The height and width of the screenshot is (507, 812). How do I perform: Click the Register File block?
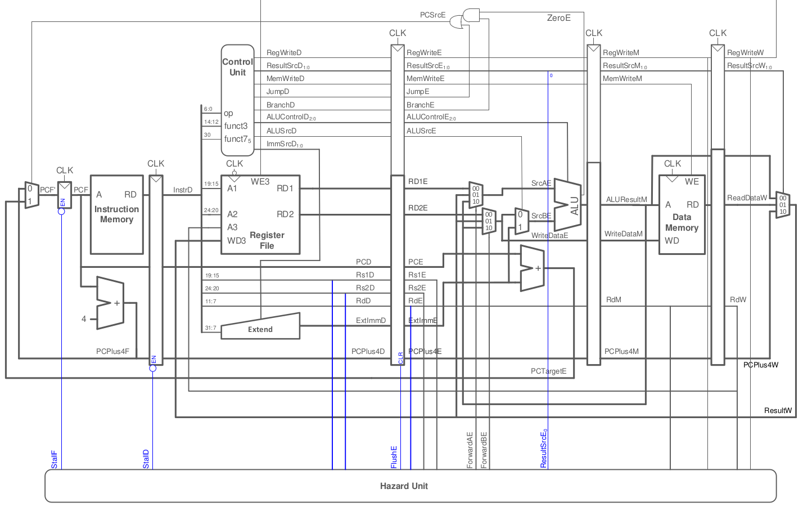pyautogui.click(x=260, y=214)
